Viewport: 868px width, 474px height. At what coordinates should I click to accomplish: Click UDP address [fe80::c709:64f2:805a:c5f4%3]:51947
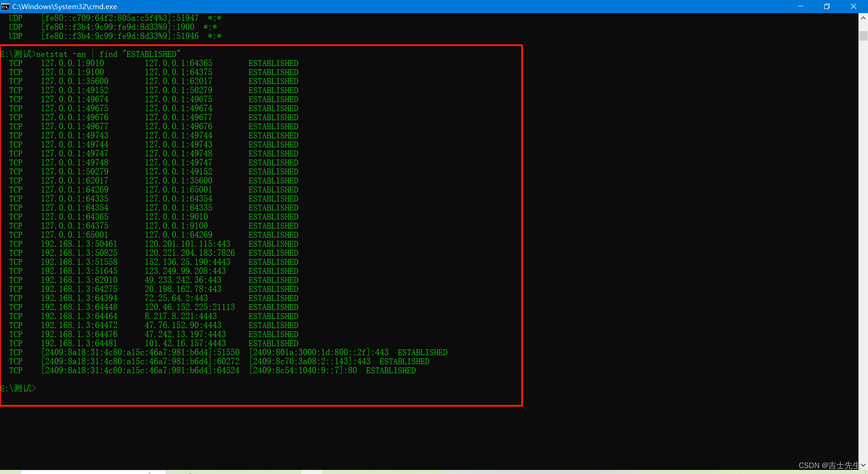pos(120,18)
